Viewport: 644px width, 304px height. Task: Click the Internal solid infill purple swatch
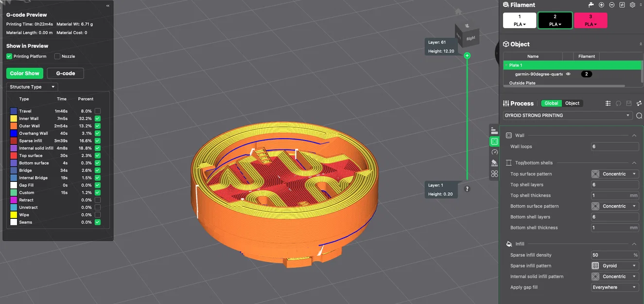tap(14, 148)
